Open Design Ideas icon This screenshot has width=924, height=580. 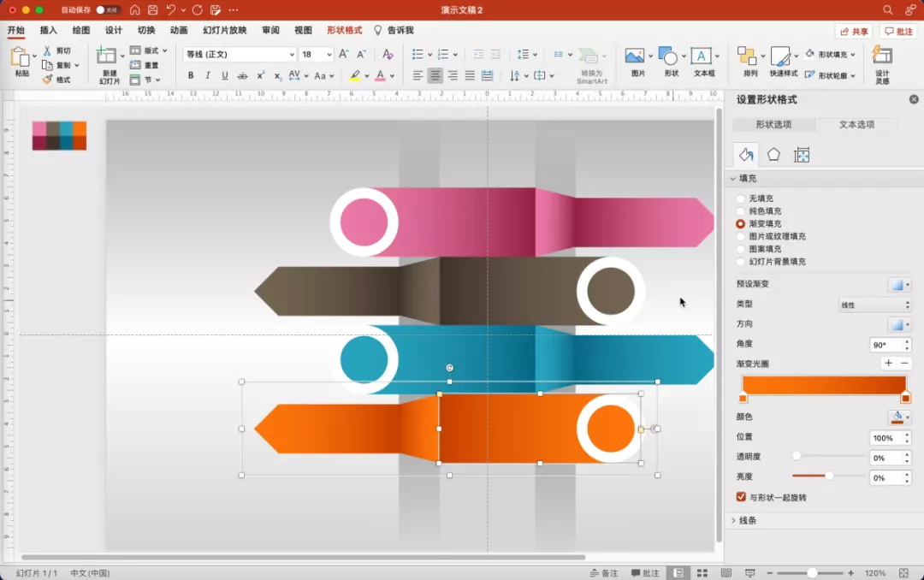[x=882, y=56]
